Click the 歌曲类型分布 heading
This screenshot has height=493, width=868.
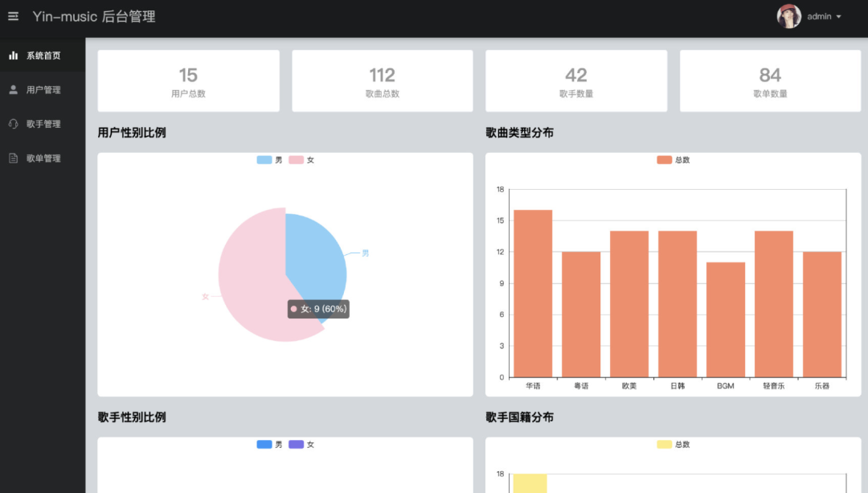point(520,133)
